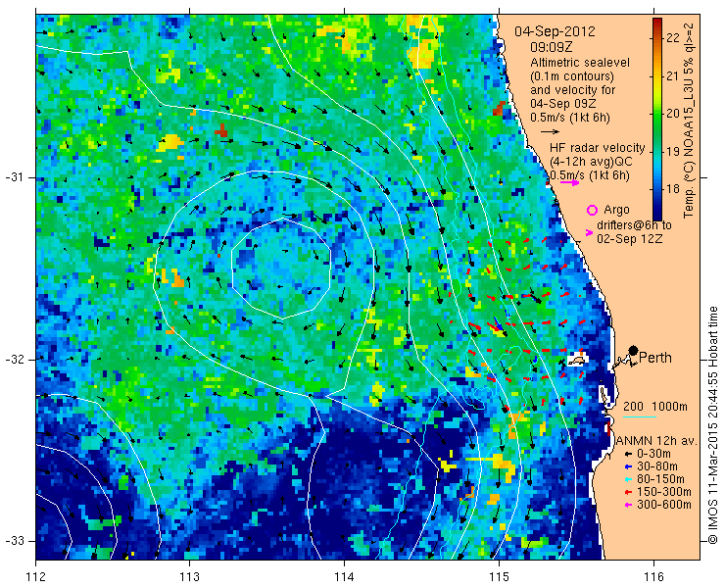Click the 116 longitude axis label
Screen dimensions: 725x588
[x=653, y=577]
